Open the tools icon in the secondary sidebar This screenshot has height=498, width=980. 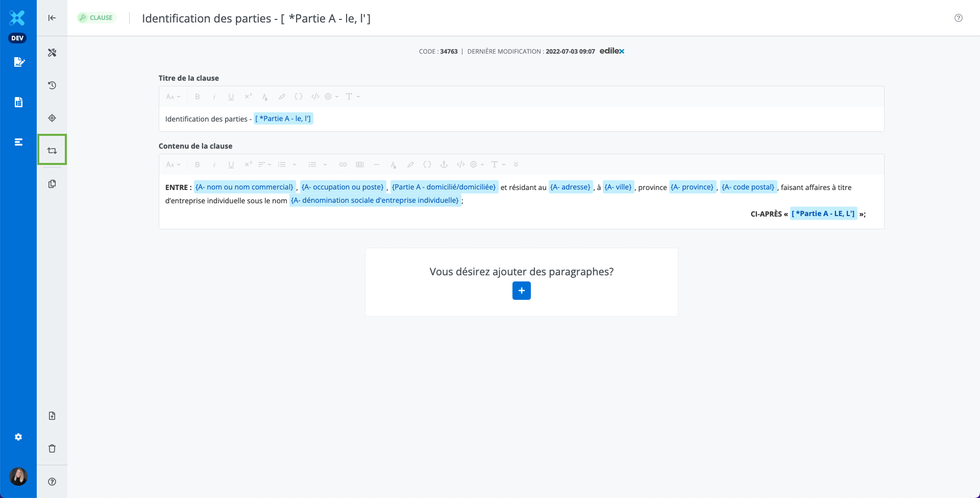(x=52, y=53)
